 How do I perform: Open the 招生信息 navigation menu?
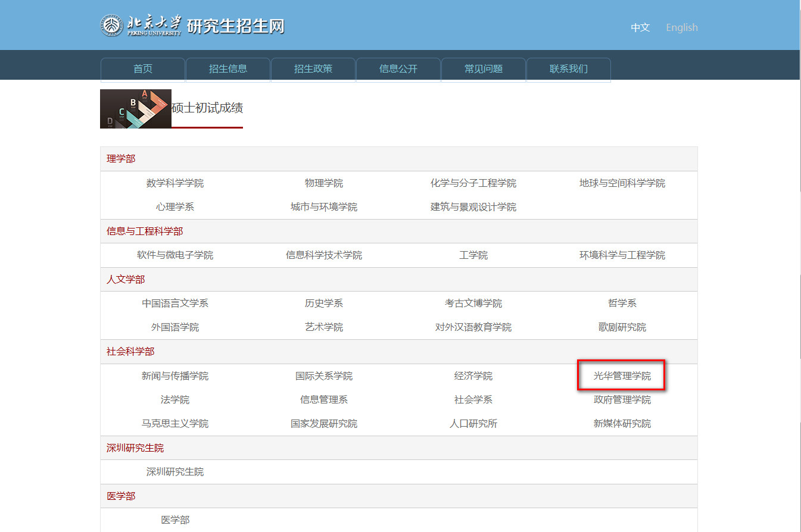click(228, 69)
